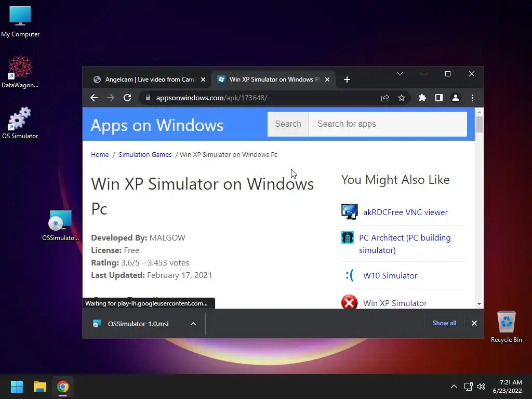Image resolution: width=532 pixels, height=399 pixels.
Task: Bookmark this tab with the star
Action: point(402,98)
